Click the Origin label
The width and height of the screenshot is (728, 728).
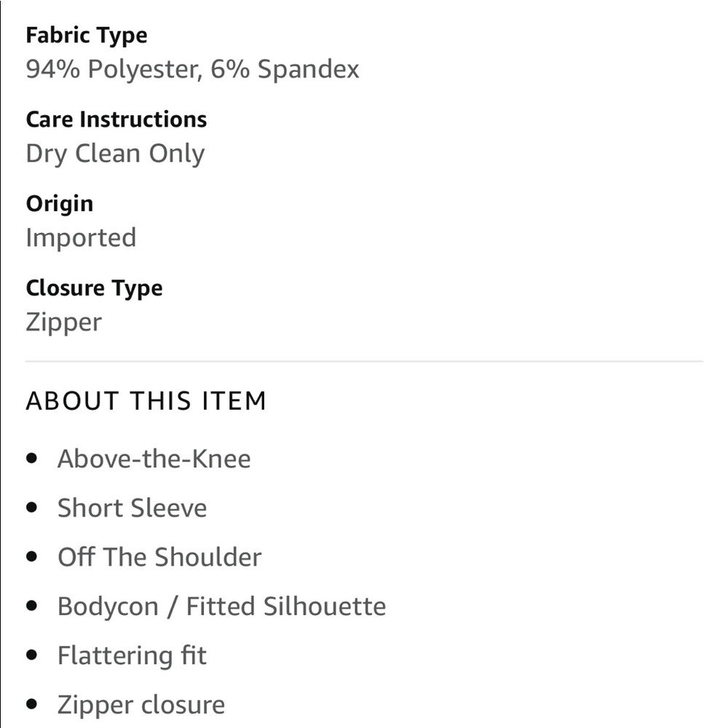tap(60, 204)
